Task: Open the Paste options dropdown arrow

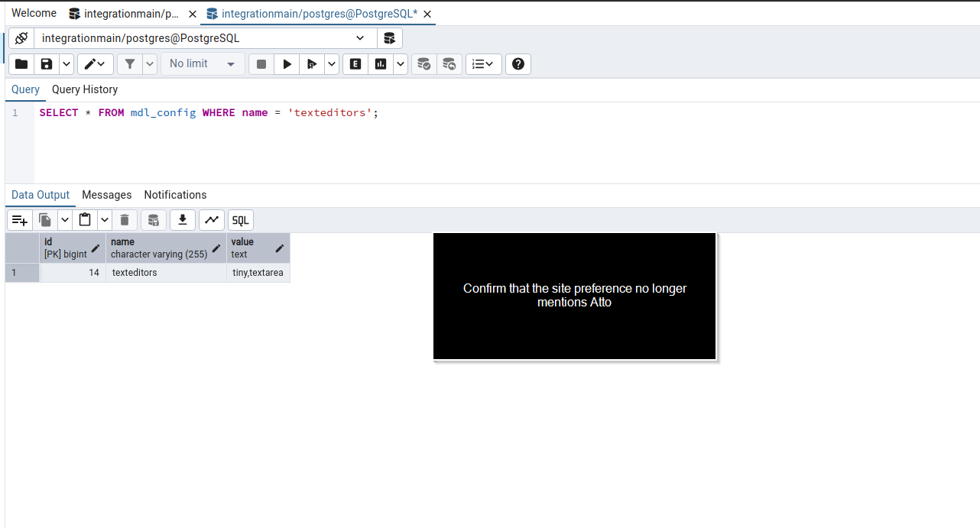Action: pyautogui.click(x=105, y=220)
